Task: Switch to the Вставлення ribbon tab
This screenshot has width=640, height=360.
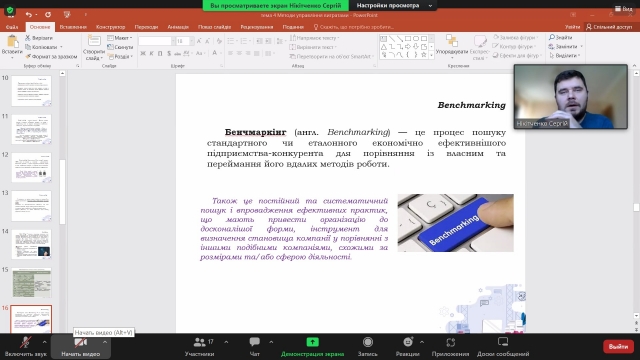Action: [73, 27]
